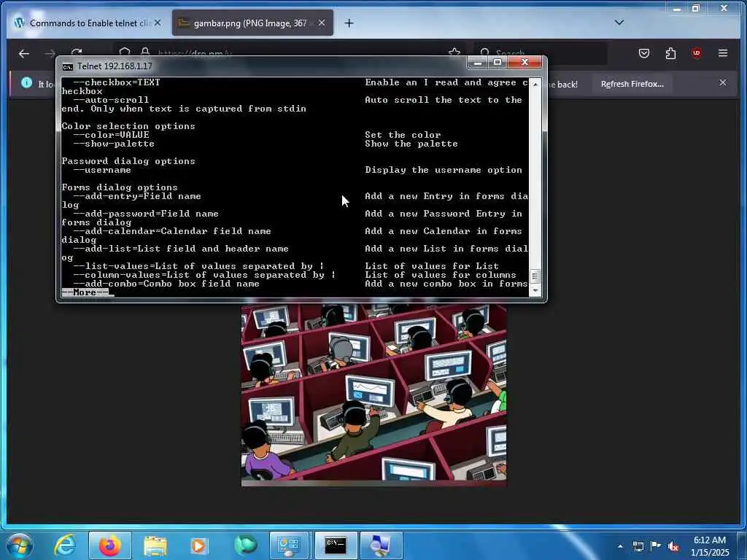Launch Internet Explorer from the taskbar
Viewport: 747px width, 560px height.
tap(64, 545)
